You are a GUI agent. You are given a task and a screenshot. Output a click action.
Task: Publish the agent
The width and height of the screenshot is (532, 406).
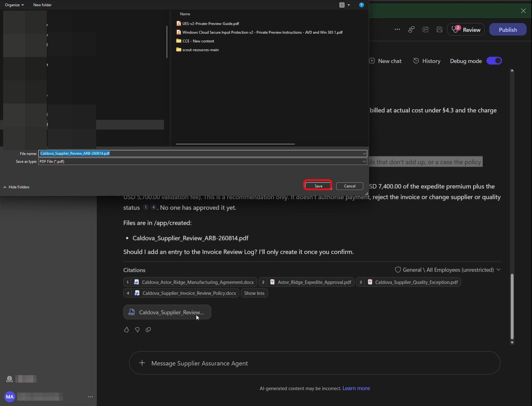coord(508,30)
